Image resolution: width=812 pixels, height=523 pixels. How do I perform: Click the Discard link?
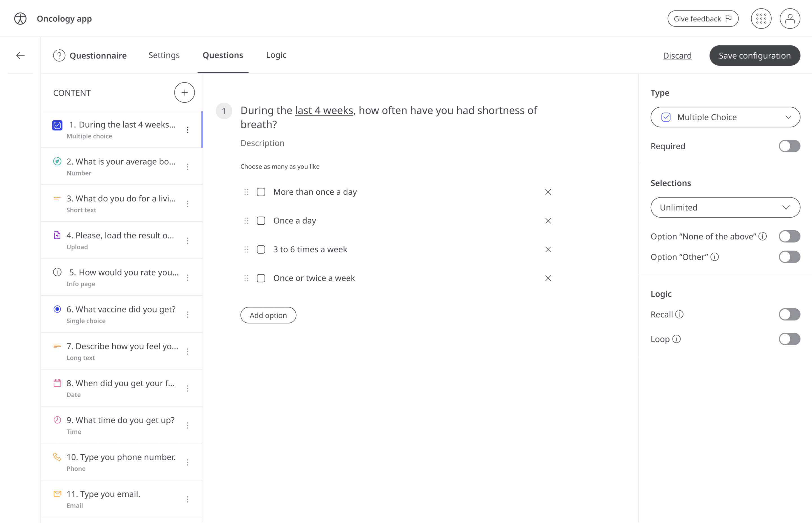pyautogui.click(x=677, y=55)
